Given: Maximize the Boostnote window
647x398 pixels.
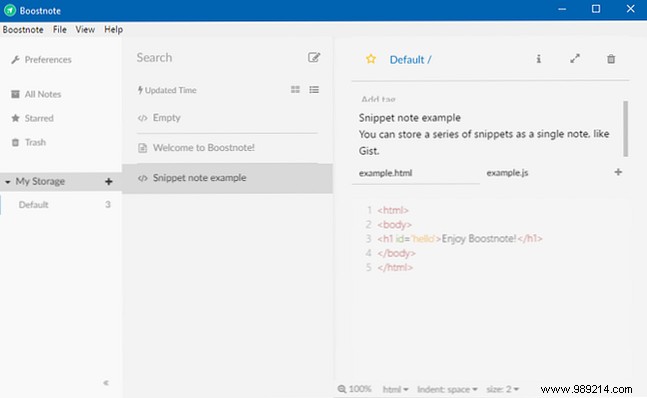Looking at the screenshot, I should pyautogui.click(x=596, y=9).
